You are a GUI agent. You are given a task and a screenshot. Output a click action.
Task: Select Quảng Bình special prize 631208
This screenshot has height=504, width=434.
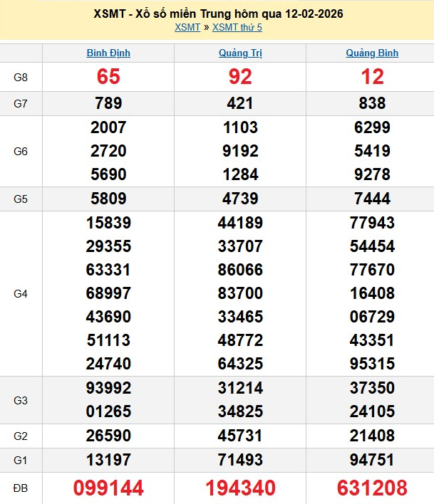pos(372,488)
